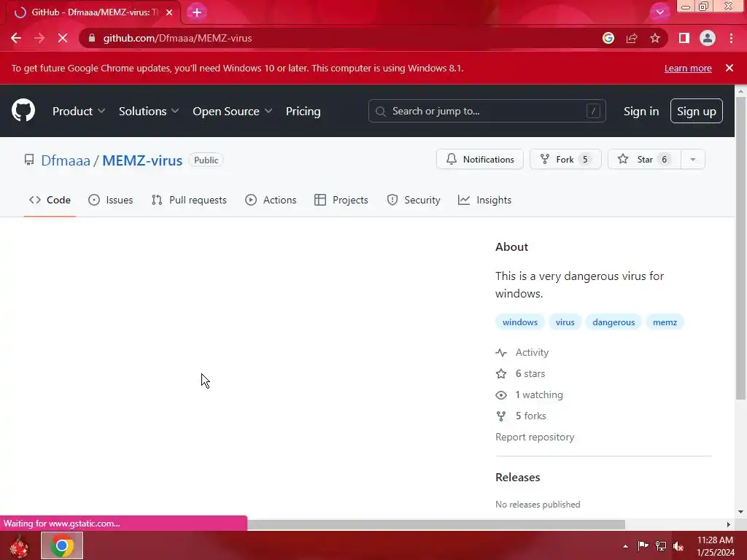This screenshot has width=747, height=560.
Task: Show hidden system tray icons
Action: (625, 546)
